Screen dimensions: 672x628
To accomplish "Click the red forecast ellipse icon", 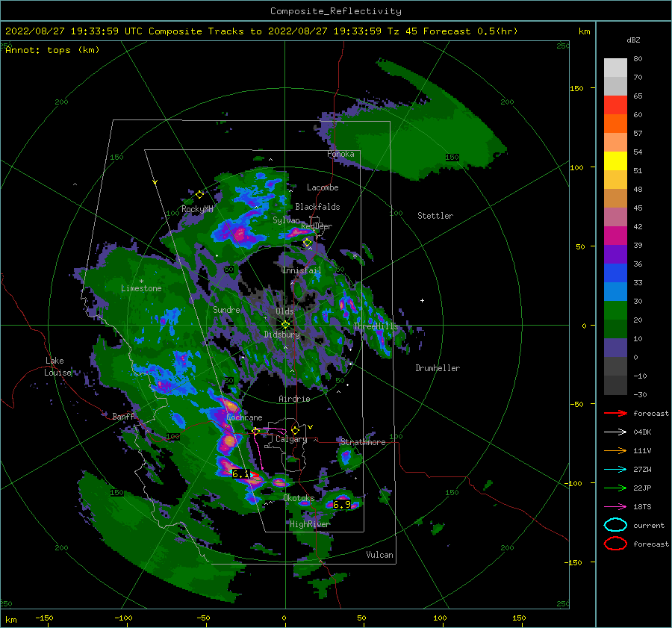I will tap(615, 544).
